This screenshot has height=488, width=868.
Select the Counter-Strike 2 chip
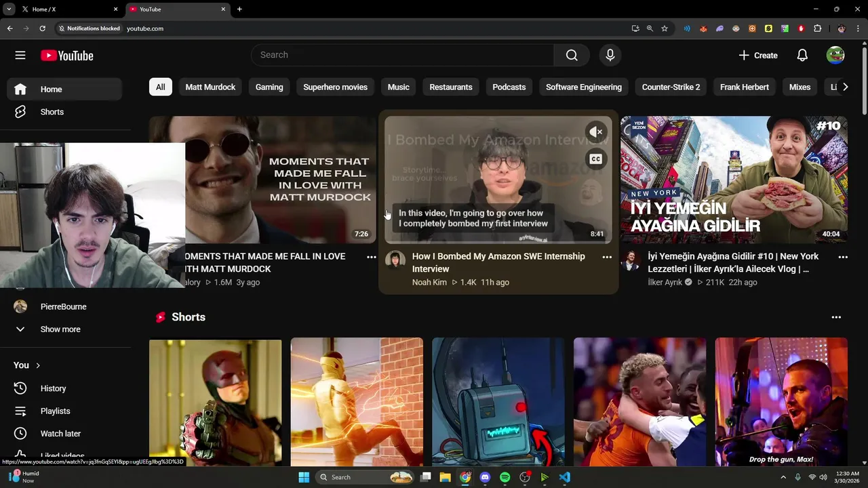click(x=671, y=87)
